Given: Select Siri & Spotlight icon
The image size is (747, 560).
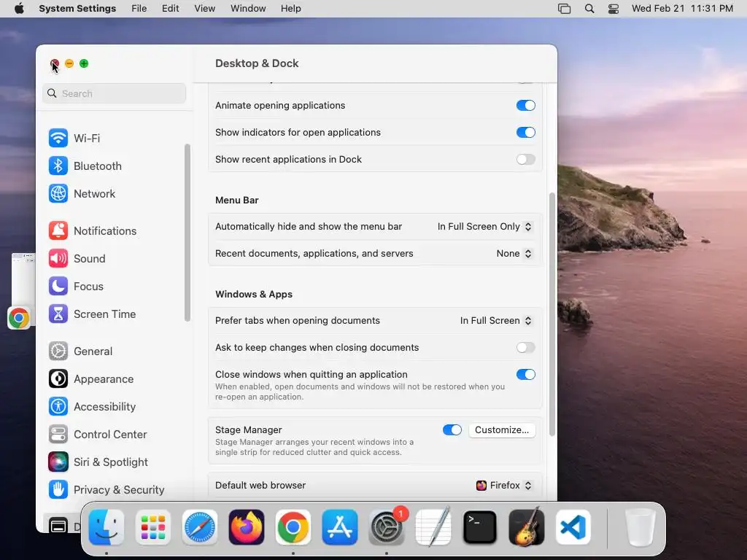Looking at the screenshot, I should [58, 462].
